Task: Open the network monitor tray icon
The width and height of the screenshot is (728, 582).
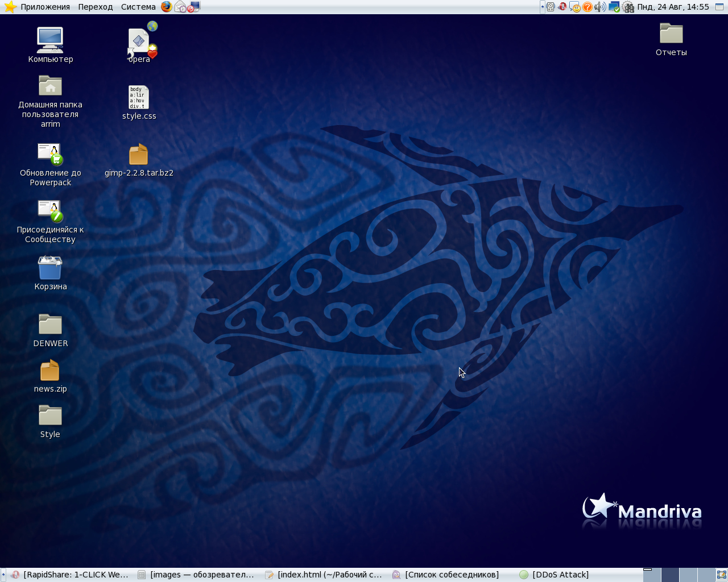Action: click(x=614, y=7)
